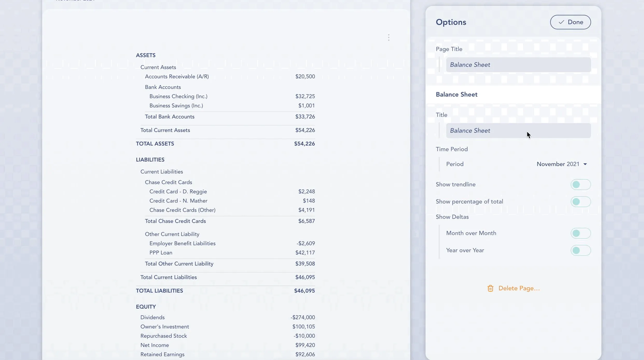This screenshot has width=644, height=360.
Task: Click the checkmark icon in Done button
Action: (561, 22)
